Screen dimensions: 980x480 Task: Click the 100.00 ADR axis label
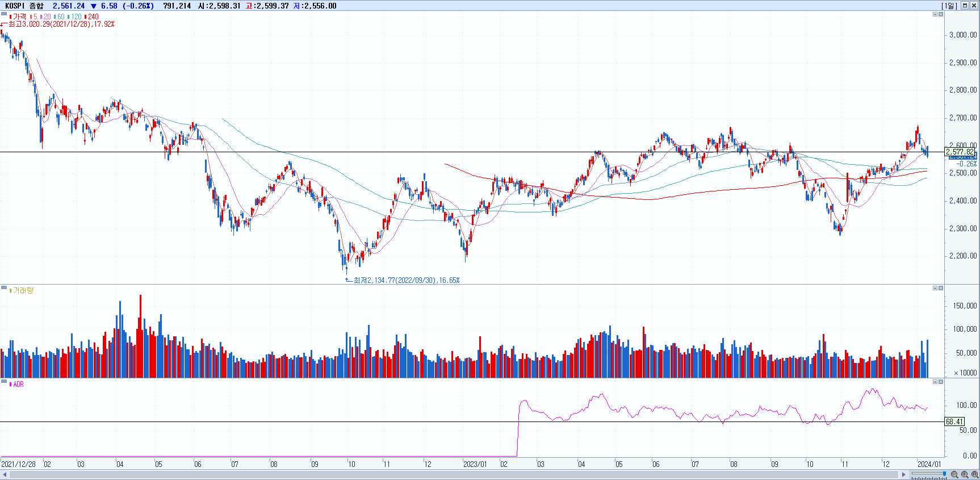(x=966, y=405)
